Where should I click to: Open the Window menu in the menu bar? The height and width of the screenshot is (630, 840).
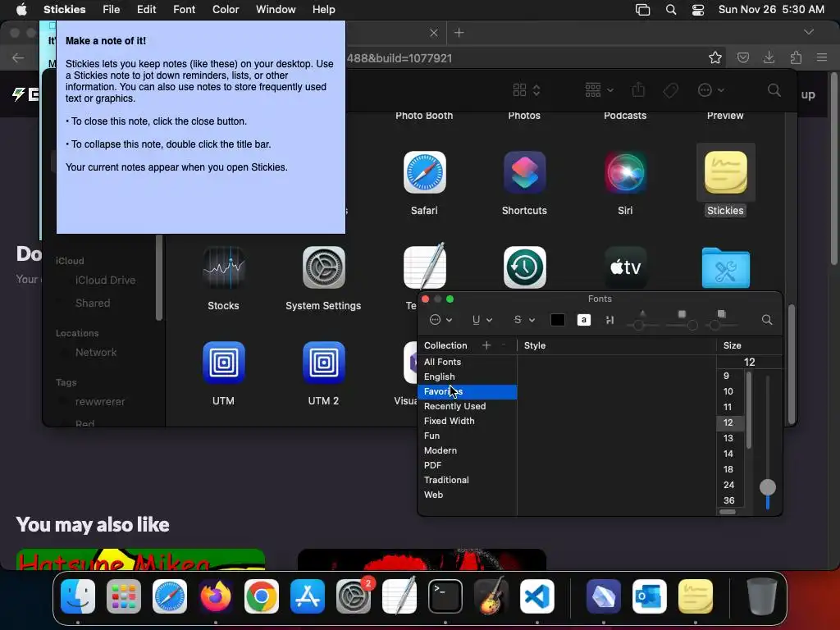tap(276, 10)
